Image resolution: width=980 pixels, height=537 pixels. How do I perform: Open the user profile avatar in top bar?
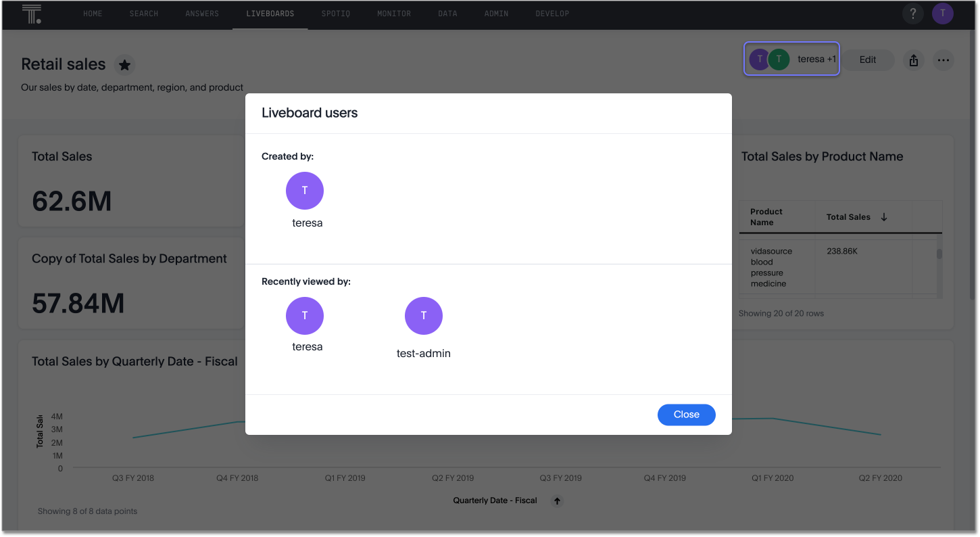tap(943, 13)
